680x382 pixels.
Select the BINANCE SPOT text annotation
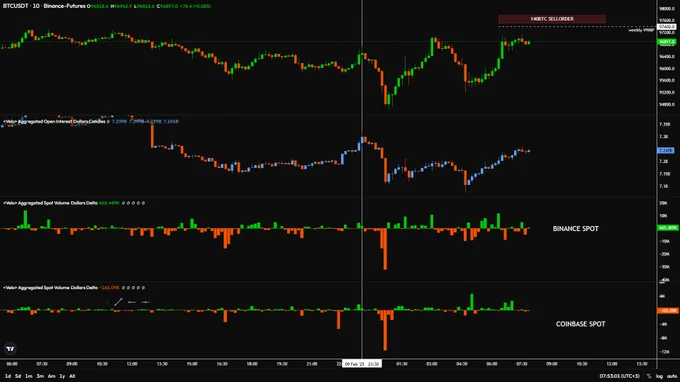(575, 229)
